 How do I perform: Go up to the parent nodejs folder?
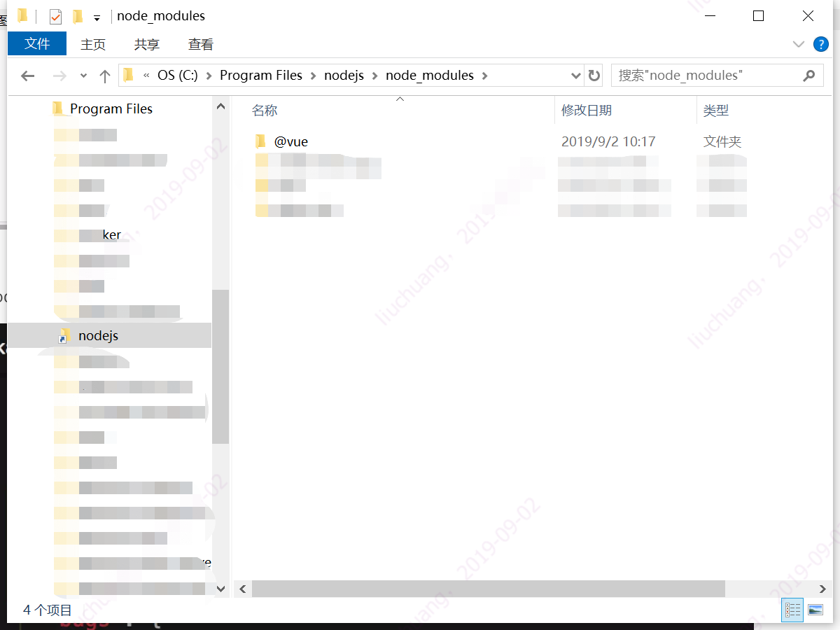coord(106,75)
